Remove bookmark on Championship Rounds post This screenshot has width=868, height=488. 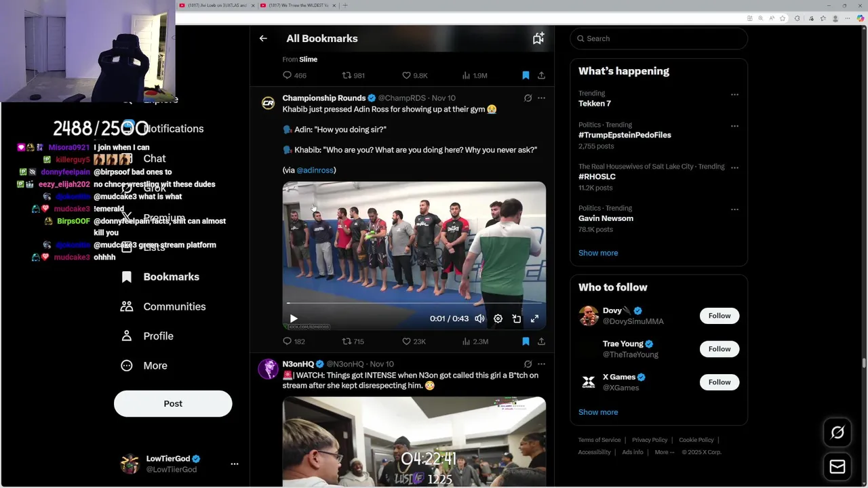526,342
